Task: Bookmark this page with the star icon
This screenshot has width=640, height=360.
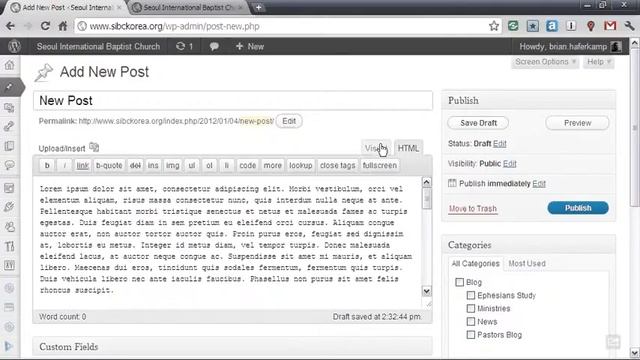Action: tap(494, 26)
